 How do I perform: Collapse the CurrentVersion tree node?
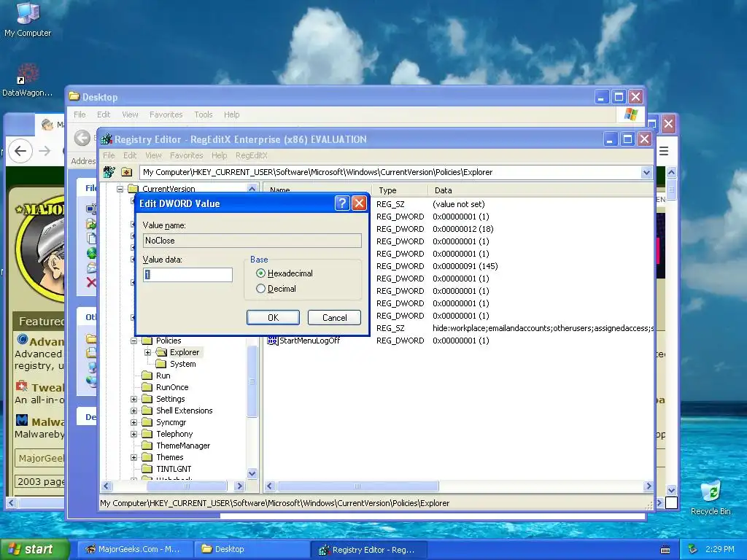[x=120, y=189]
